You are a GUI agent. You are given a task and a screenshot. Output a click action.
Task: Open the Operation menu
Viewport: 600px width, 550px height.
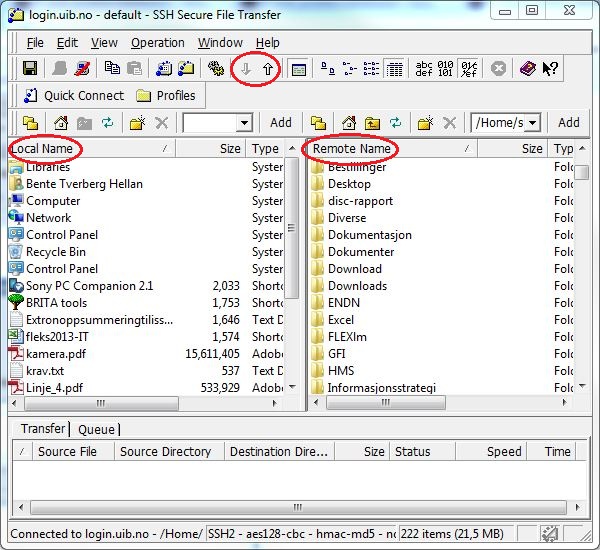pyautogui.click(x=158, y=43)
